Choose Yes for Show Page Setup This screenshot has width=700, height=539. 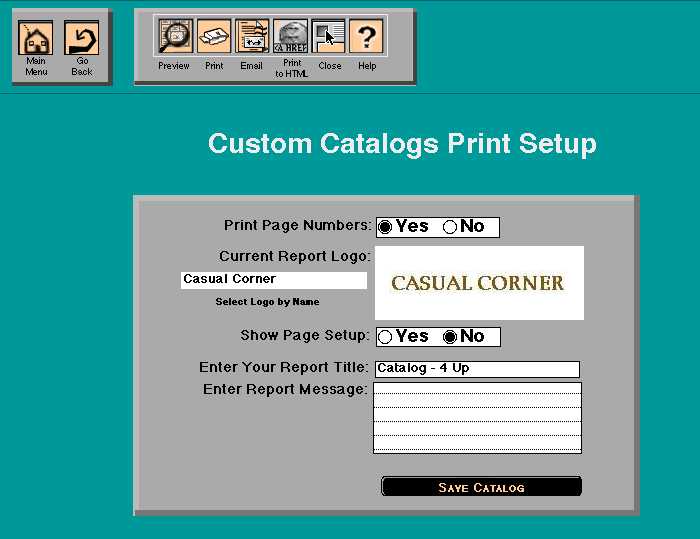coord(386,337)
